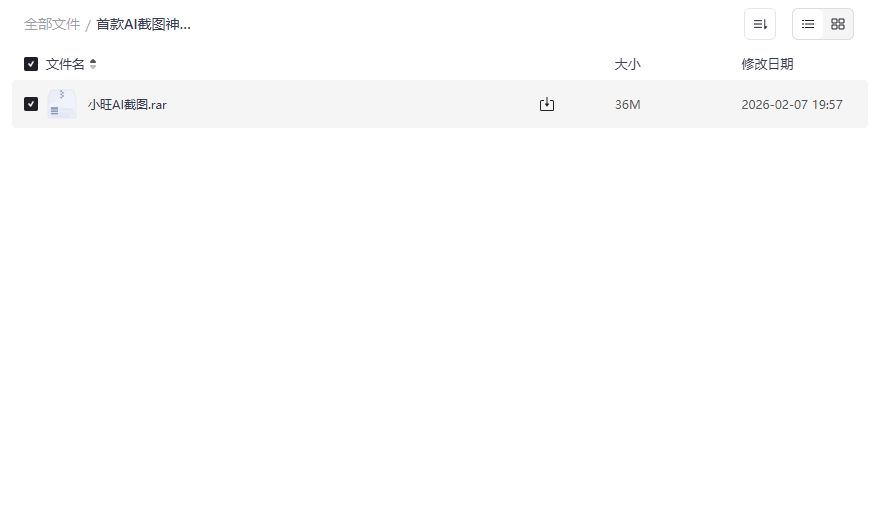This screenshot has height=519, width=878.
Task: Click the 首款AI截图神... breadcrumb folder
Action: (x=143, y=24)
